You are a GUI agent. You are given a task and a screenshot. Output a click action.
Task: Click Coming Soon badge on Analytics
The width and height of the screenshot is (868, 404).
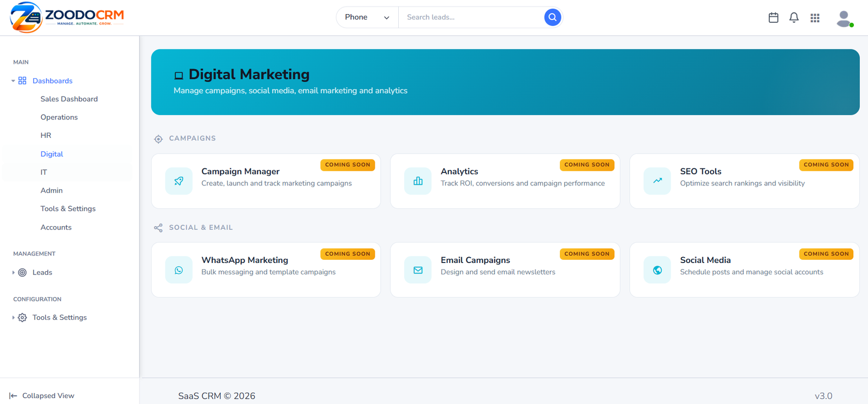tap(587, 165)
